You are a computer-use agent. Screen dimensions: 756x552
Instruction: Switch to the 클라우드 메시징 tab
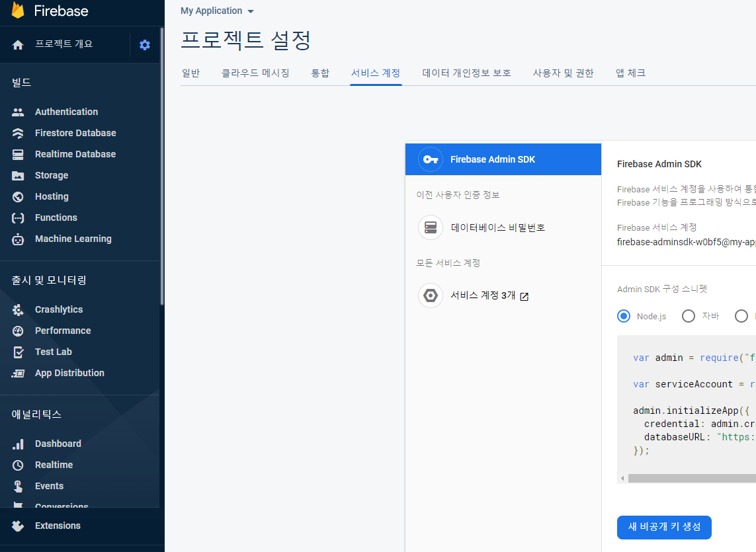click(x=255, y=73)
